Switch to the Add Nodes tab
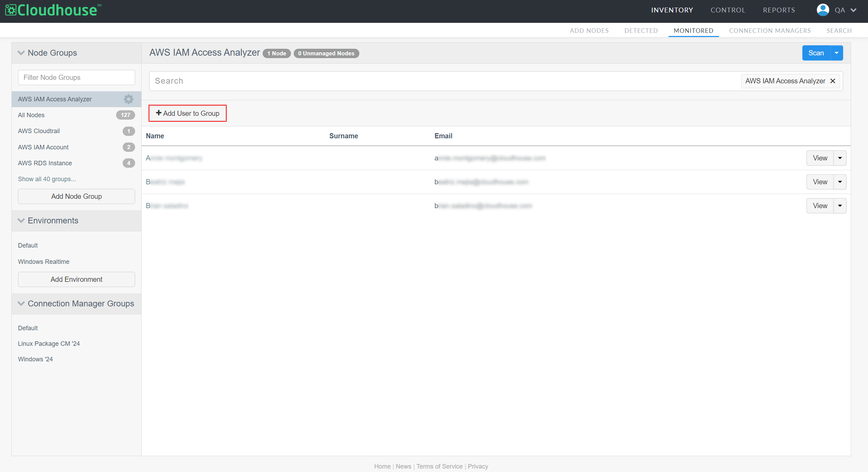 [589, 30]
